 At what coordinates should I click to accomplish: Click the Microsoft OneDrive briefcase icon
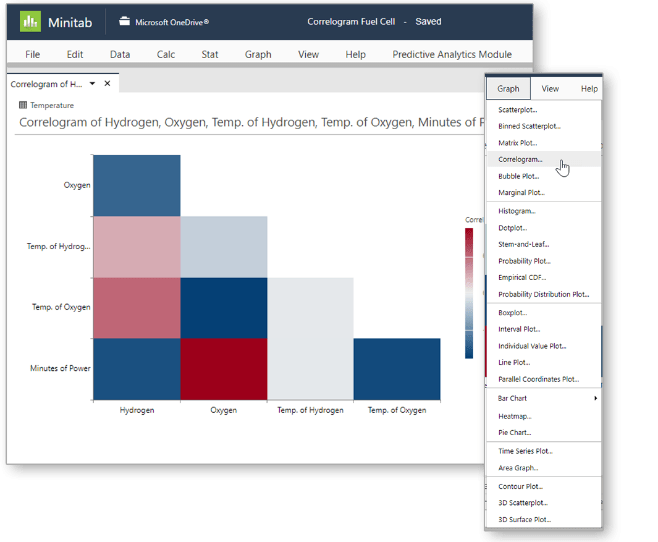coord(124,21)
